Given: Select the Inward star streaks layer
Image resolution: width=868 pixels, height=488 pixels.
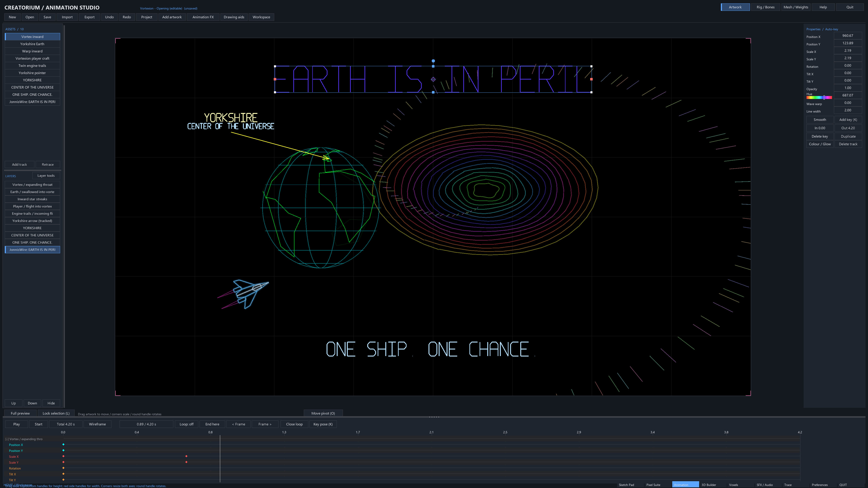Looking at the screenshot, I should pos(32,199).
